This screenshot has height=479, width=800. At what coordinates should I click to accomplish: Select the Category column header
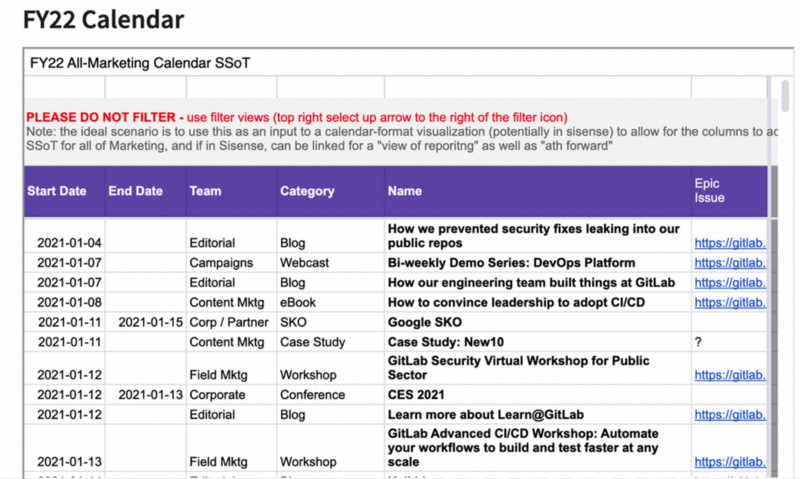[x=307, y=191]
